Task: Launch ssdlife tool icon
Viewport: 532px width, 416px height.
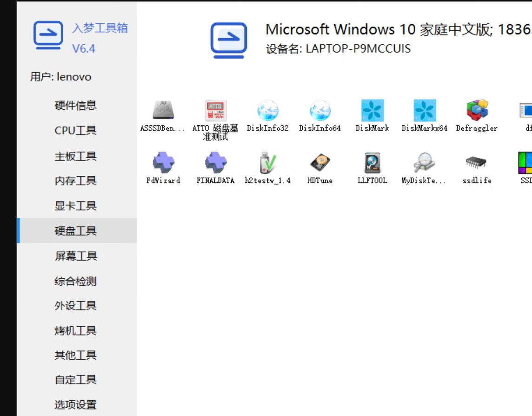Action: click(476, 162)
